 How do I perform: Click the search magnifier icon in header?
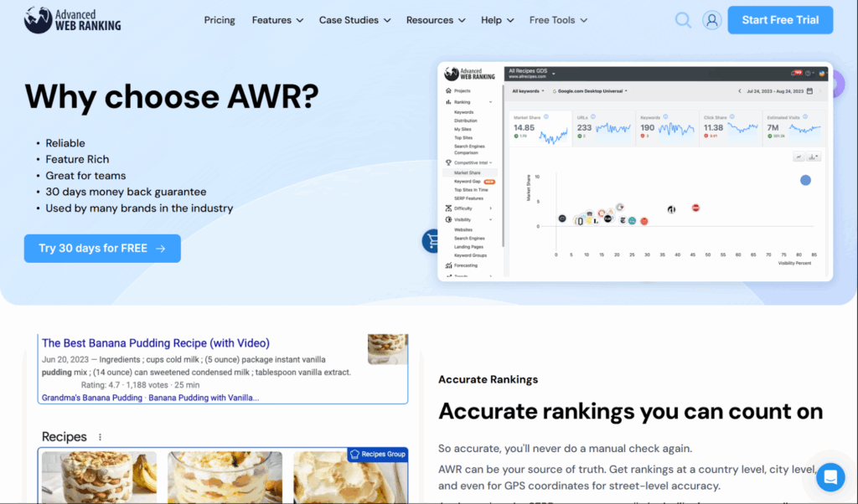683,20
